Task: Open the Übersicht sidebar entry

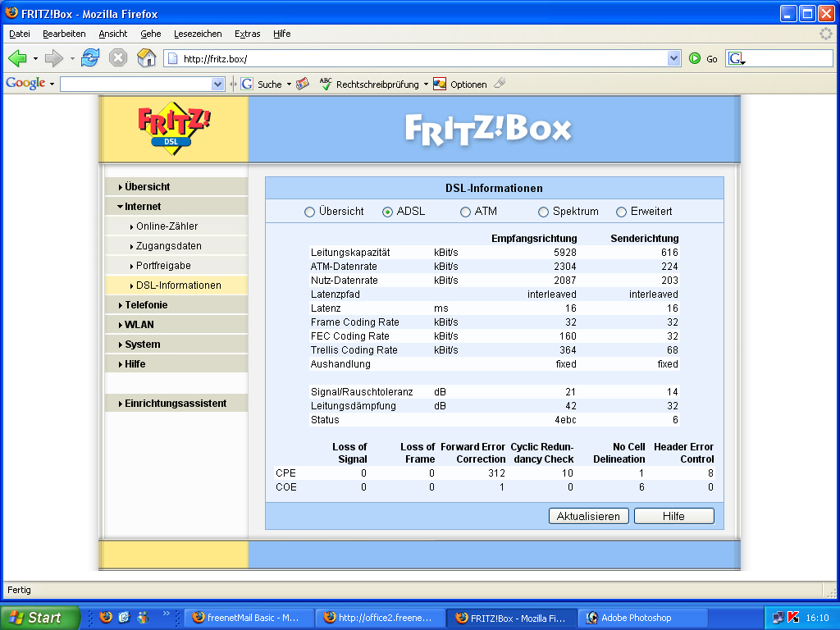Action: click(x=177, y=186)
